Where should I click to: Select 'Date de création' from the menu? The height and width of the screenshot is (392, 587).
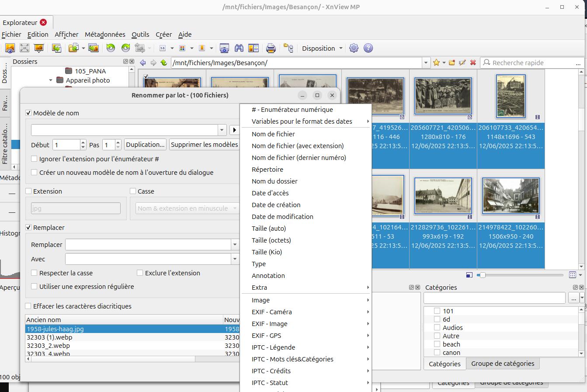pyautogui.click(x=276, y=205)
